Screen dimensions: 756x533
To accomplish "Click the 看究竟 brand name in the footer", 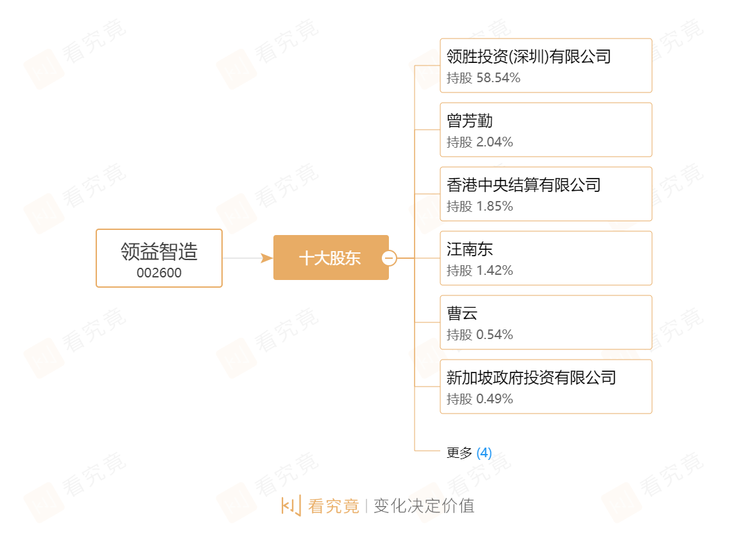I will point(334,506).
